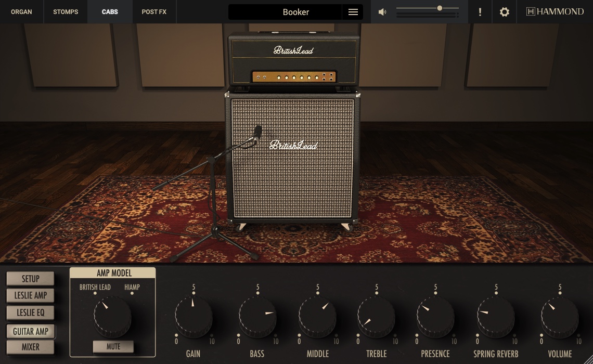Select the CABS tab

tap(110, 12)
